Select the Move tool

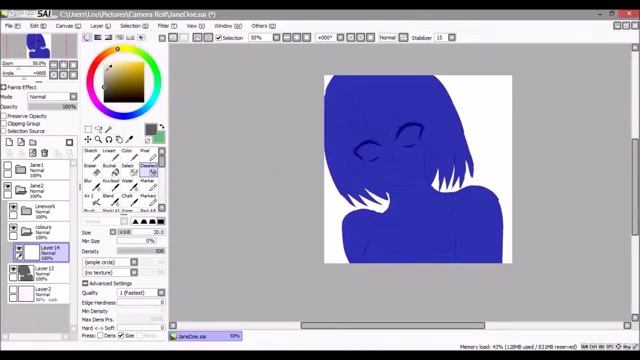pyautogui.click(x=88, y=140)
